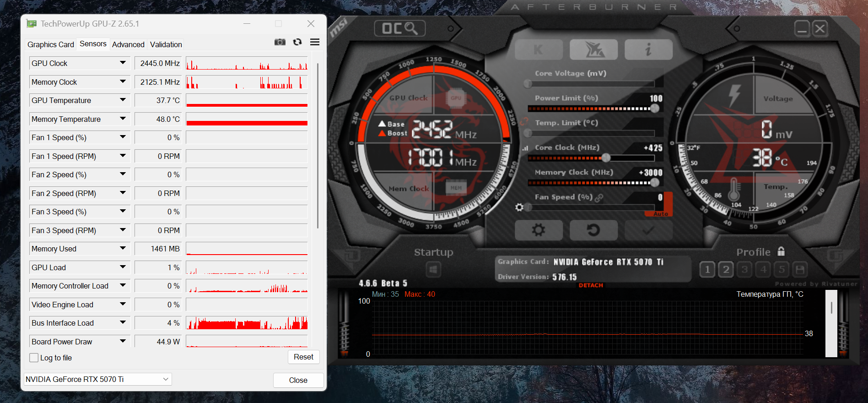Image resolution: width=868 pixels, height=403 pixels.
Task: Open the Memory Used sensor dropdown
Action: coord(123,248)
